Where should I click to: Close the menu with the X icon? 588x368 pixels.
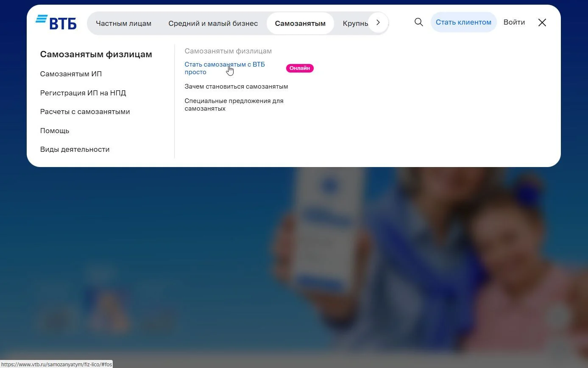tap(542, 23)
